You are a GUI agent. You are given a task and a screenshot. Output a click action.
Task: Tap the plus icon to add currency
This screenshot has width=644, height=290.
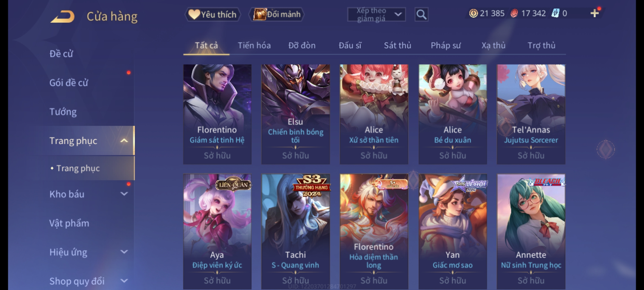point(595,13)
